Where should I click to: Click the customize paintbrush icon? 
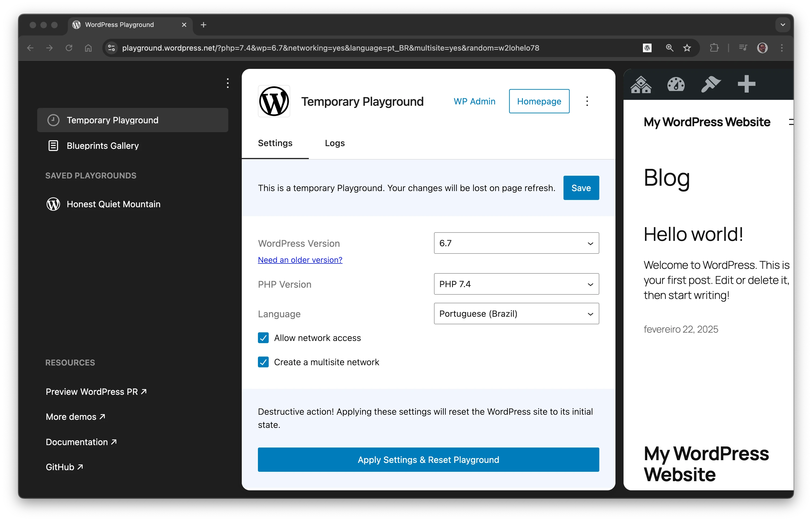(x=710, y=84)
